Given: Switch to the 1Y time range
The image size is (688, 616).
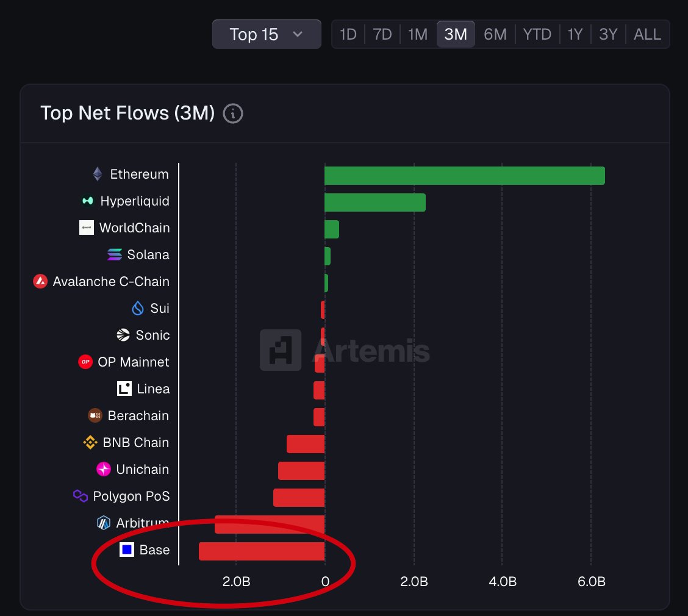Looking at the screenshot, I should 575,34.
